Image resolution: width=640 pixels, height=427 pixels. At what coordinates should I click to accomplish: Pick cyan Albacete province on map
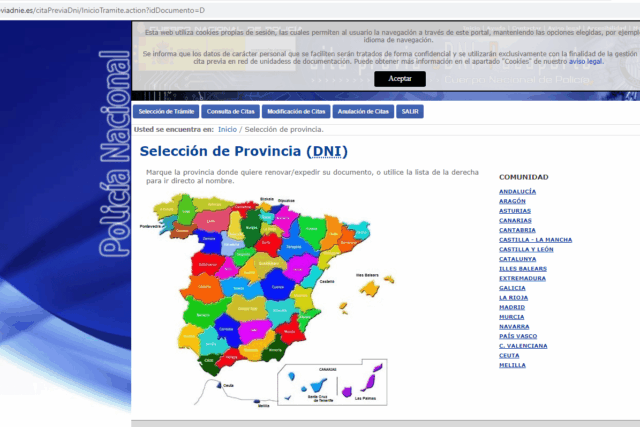(x=281, y=310)
